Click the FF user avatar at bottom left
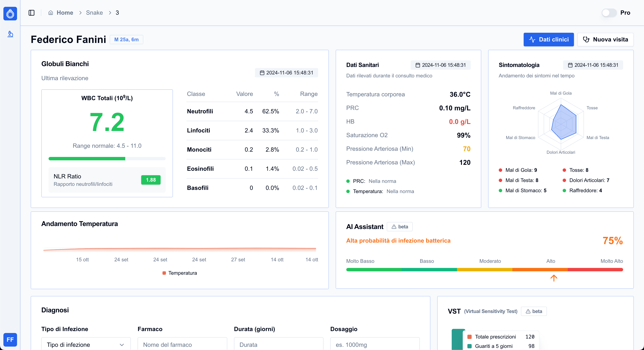This screenshot has height=350, width=644. point(10,340)
